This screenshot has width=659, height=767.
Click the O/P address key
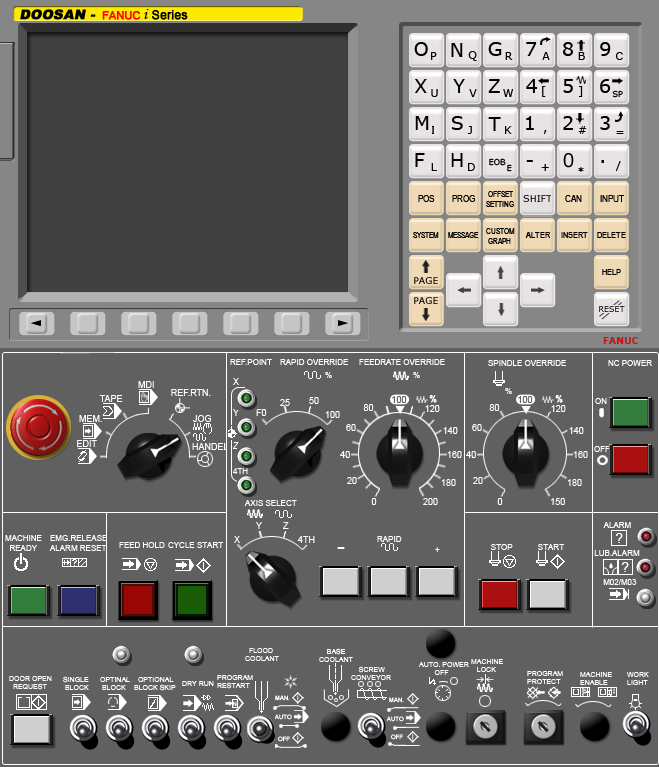[x=426, y=50]
